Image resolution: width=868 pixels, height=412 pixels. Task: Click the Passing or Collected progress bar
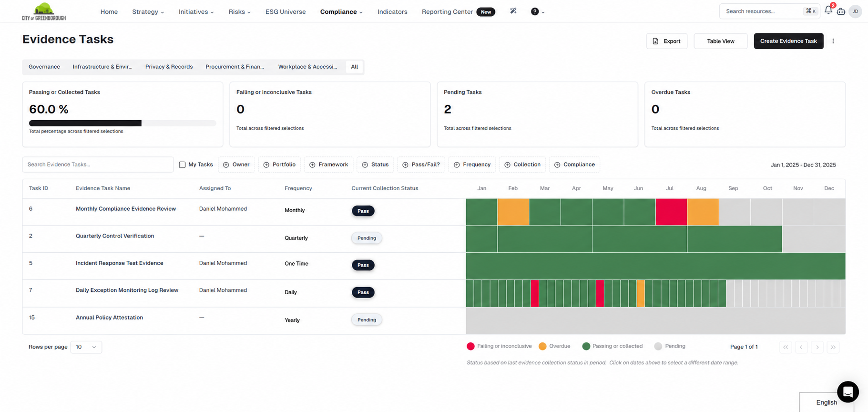point(123,123)
